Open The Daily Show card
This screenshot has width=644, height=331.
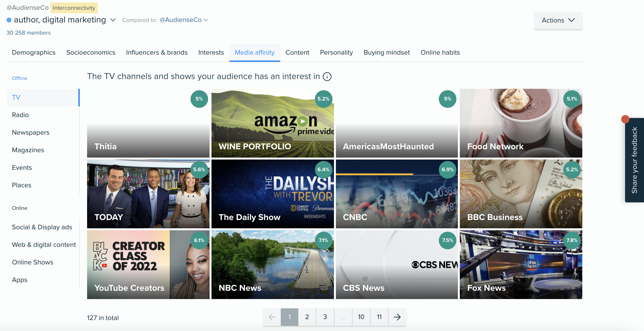[x=272, y=194]
